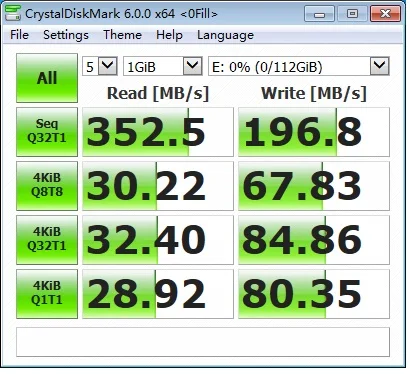
Task: Select the 4KiB Q32T1 write value 84.86
Action: 314,240
